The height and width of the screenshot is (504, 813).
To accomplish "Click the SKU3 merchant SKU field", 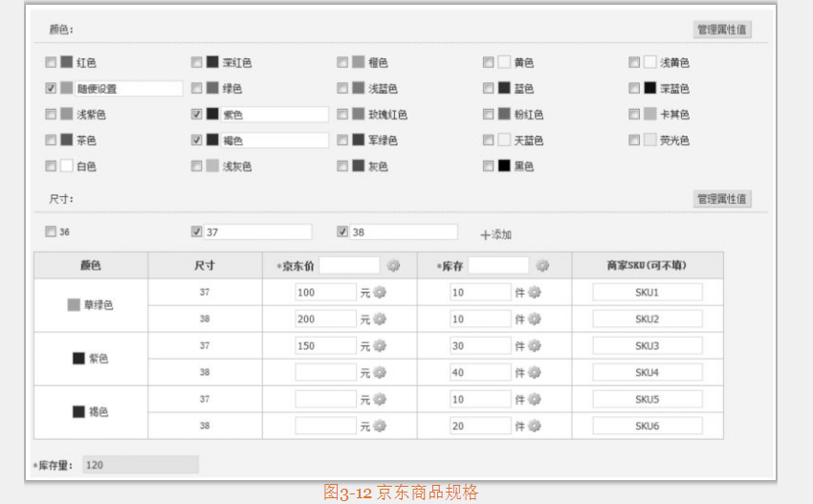I will pyautogui.click(x=647, y=346).
